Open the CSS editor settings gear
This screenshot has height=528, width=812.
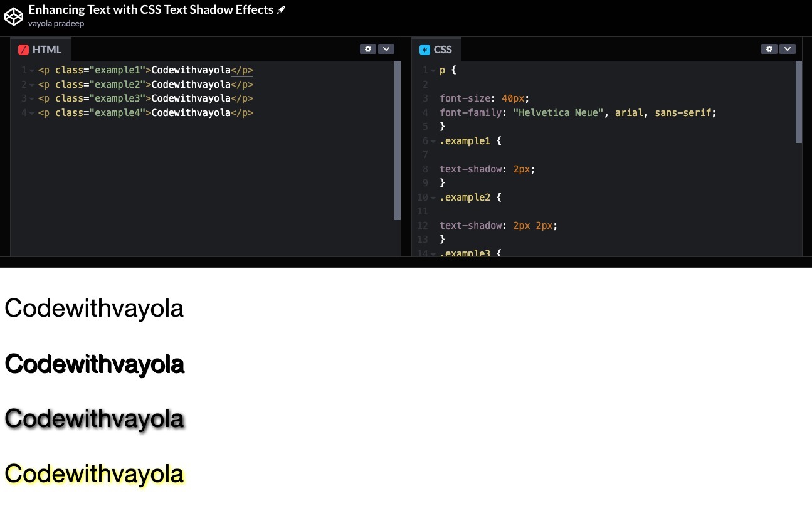769,49
